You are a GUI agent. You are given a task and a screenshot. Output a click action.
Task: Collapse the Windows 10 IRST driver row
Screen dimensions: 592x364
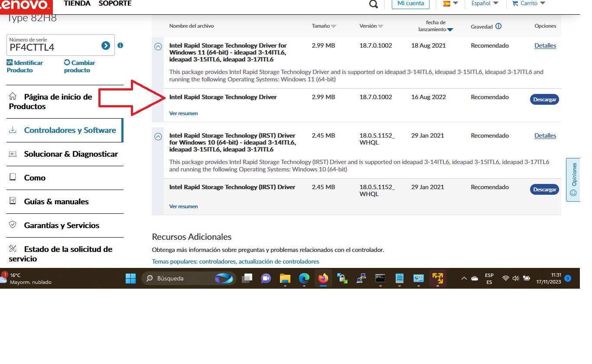[158, 136]
